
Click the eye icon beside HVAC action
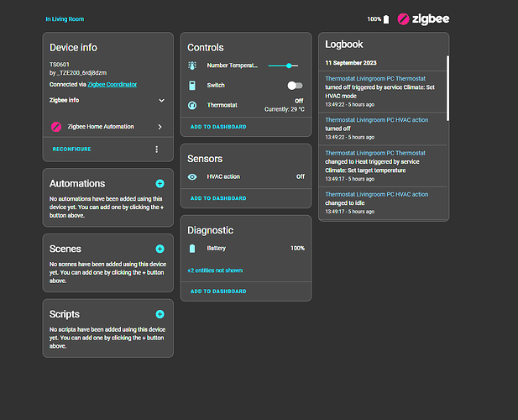tap(192, 177)
